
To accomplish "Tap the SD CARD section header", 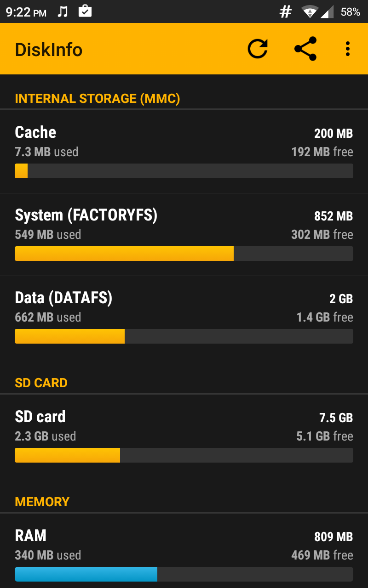I will click(x=41, y=383).
